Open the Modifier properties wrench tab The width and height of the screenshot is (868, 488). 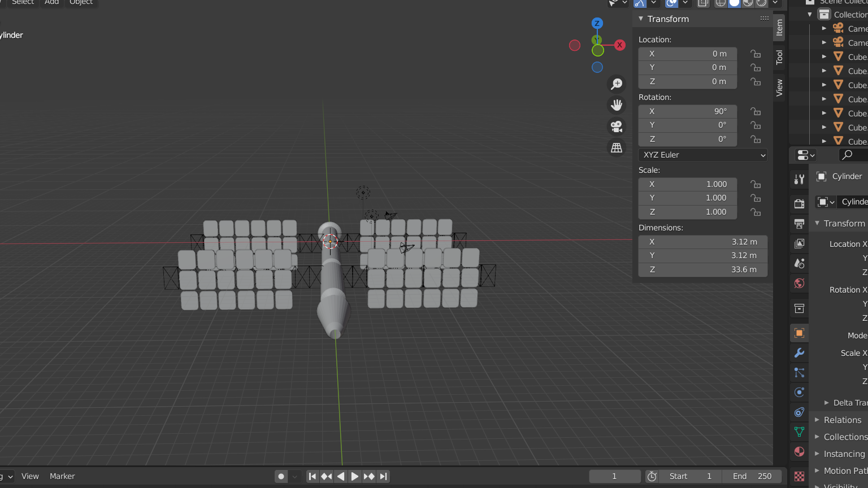point(799,353)
